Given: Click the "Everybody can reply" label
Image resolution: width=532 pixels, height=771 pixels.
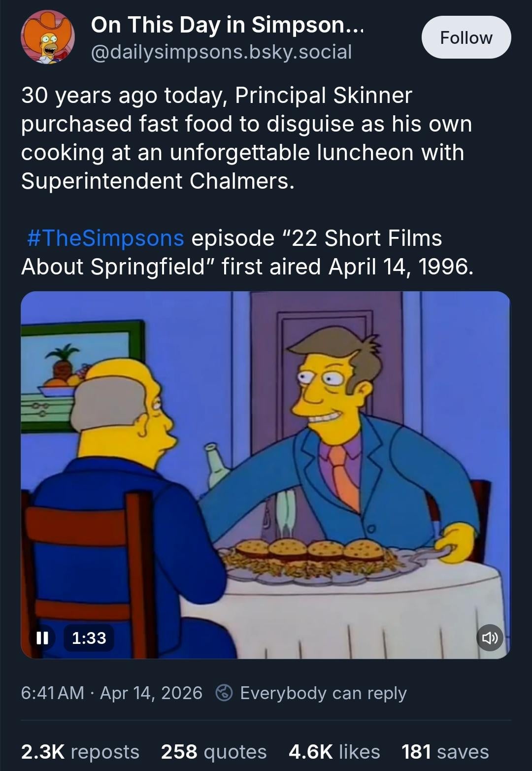Looking at the screenshot, I should [323, 693].
